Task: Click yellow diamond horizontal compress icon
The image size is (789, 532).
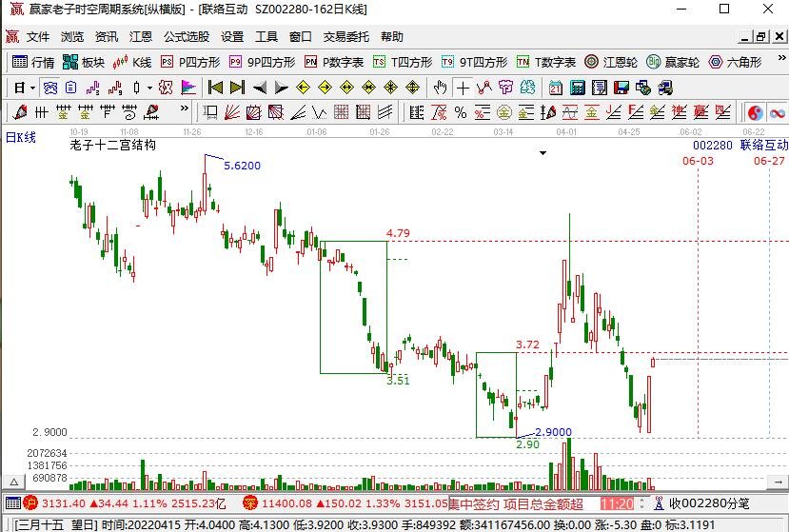Action: click(x=369, y=89)
